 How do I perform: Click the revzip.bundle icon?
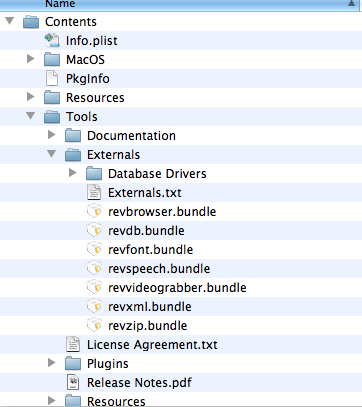pyautogui.click(x=94, y=325)
